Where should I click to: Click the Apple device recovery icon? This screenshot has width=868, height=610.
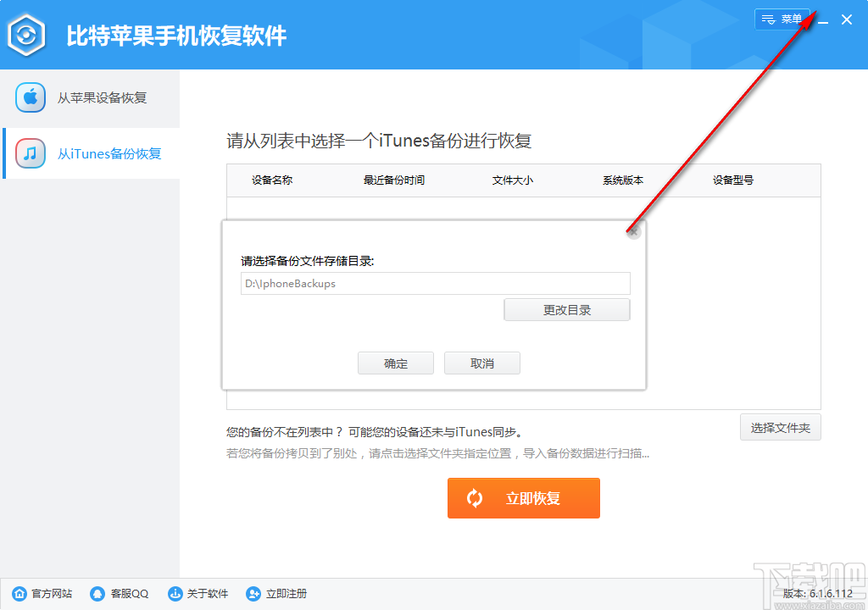click(31, 98)
